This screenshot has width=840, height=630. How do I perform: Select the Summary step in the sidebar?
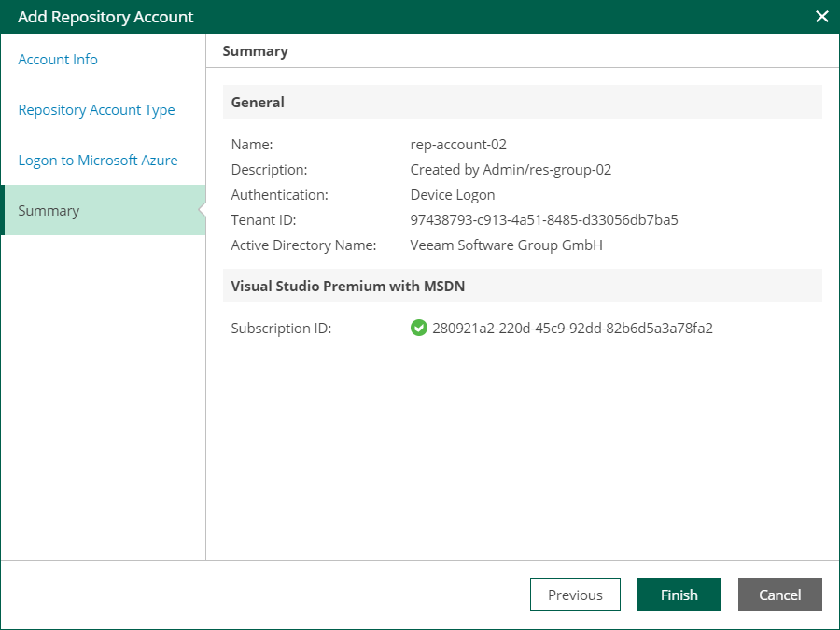coord(49,211)
